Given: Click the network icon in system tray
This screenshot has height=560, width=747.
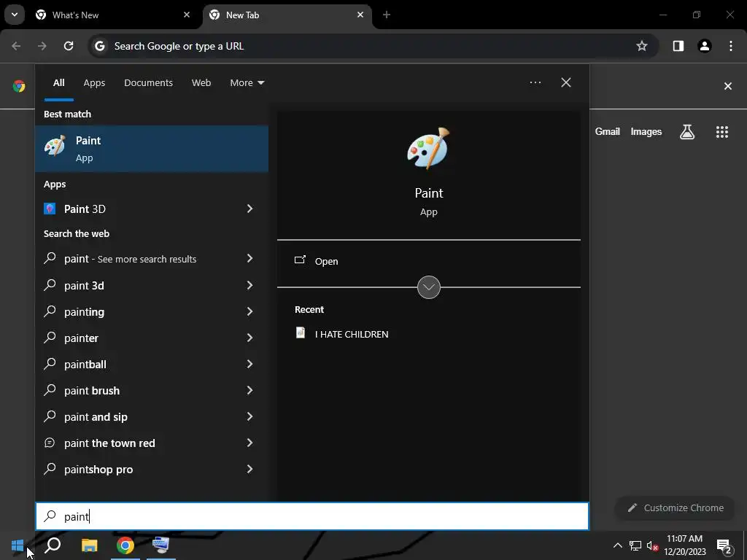Looking at the screenshot, I should pyautogui.click(x=635, y=545).
